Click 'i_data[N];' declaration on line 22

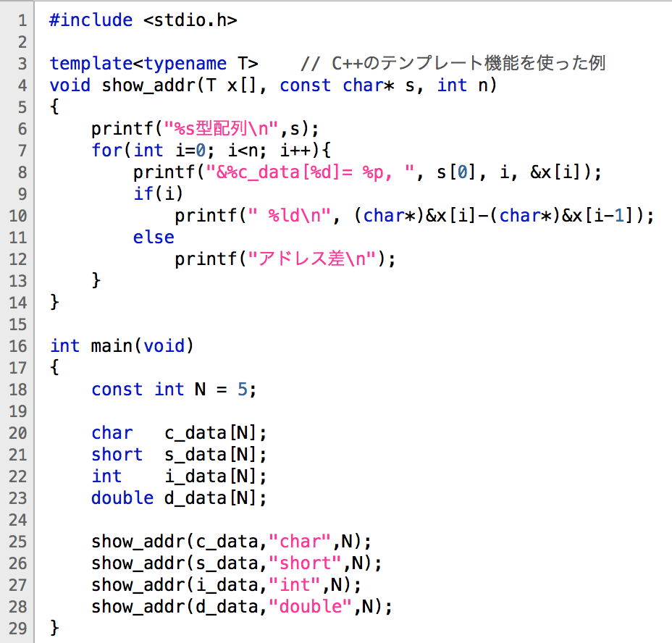point(216,476)
